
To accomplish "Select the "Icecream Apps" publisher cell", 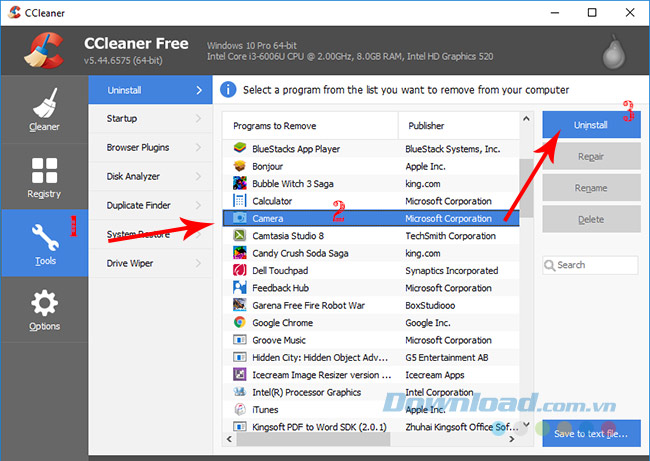I will point(435,374).
